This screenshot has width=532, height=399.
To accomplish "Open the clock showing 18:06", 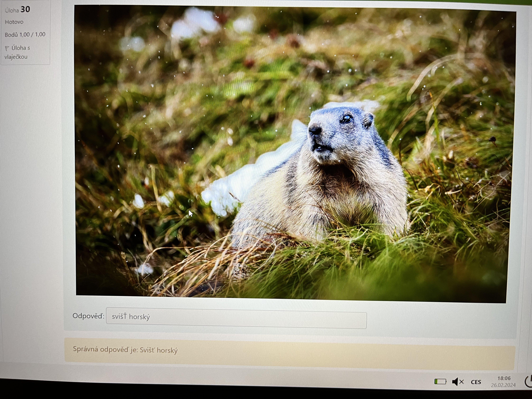I will pyautogui.click(x=504, y=378).
